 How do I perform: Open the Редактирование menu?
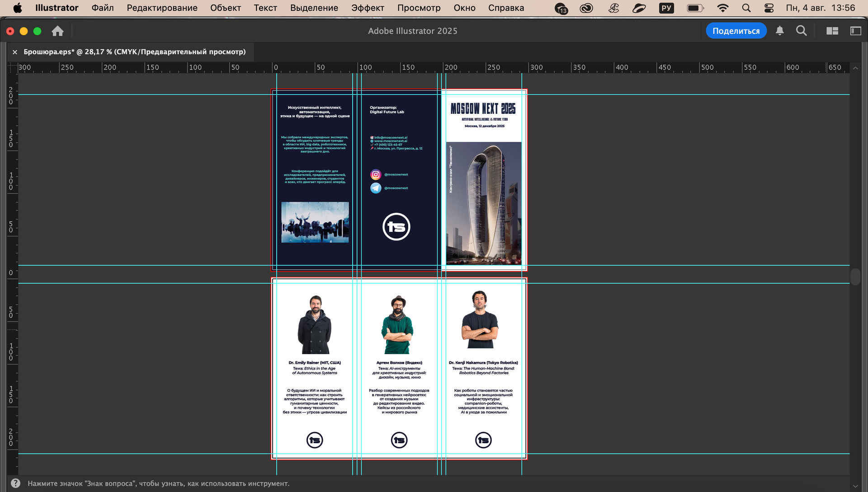click(162, 8)
